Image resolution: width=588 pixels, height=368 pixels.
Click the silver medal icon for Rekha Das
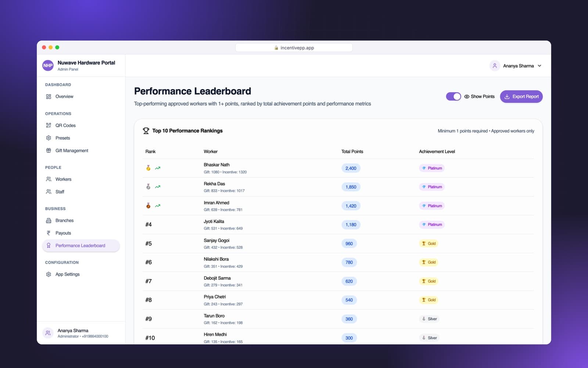pos(148,187)
